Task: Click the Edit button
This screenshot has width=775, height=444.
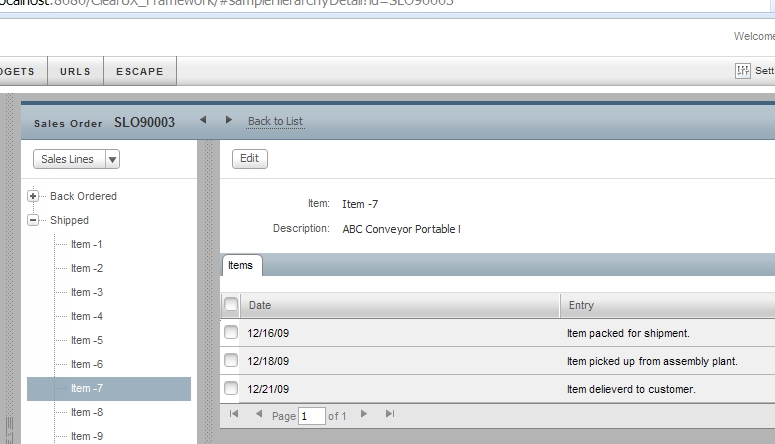Action: [x=249, y=158]
